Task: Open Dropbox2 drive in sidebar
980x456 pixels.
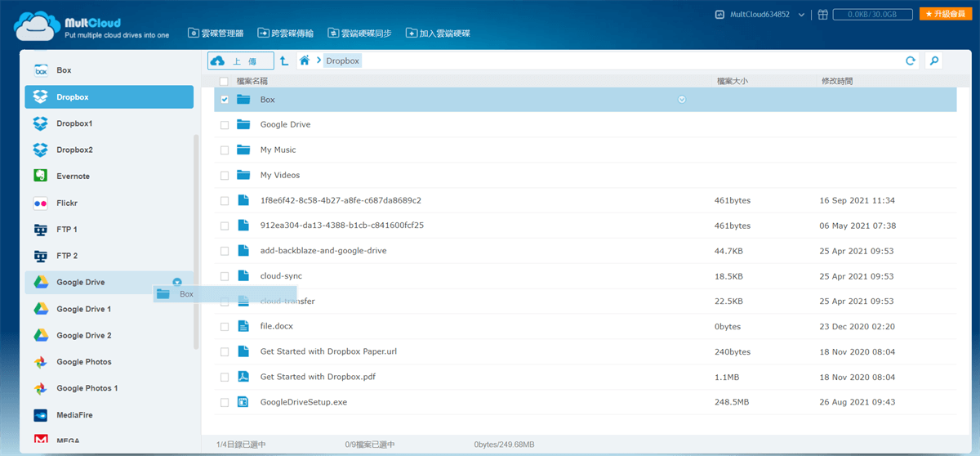Action: click(x=109, y=150)
